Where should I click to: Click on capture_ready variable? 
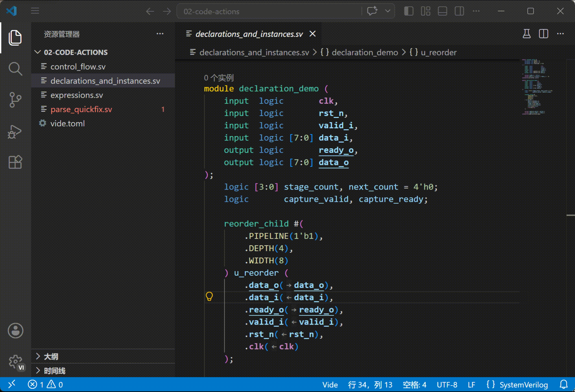[391, 199]
